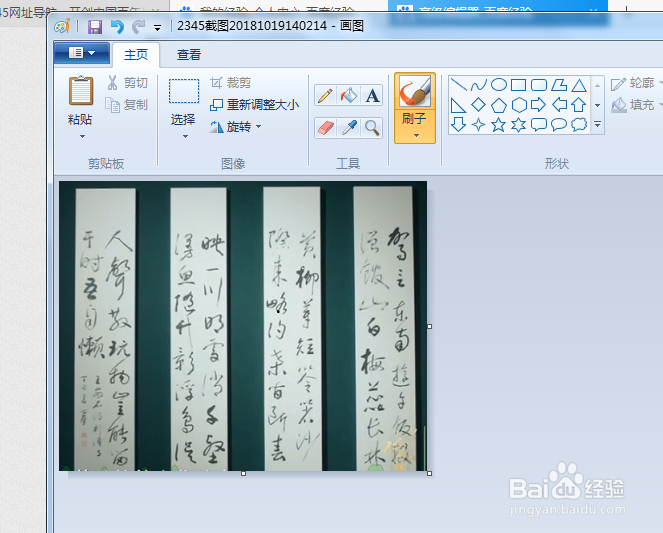Click the Paint application icon in title bar
This screenshot has width=663, height=533.
(62, 27)
